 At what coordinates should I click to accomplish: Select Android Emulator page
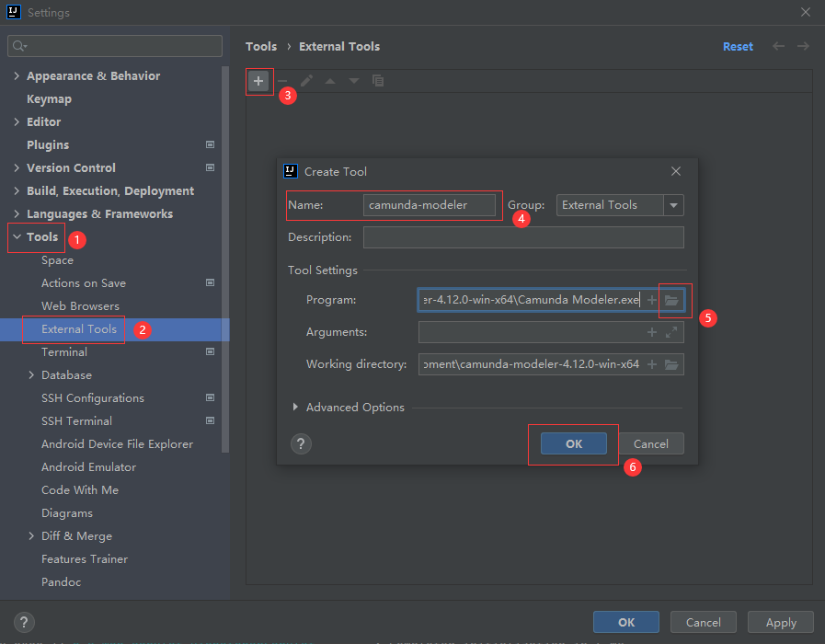89,467
